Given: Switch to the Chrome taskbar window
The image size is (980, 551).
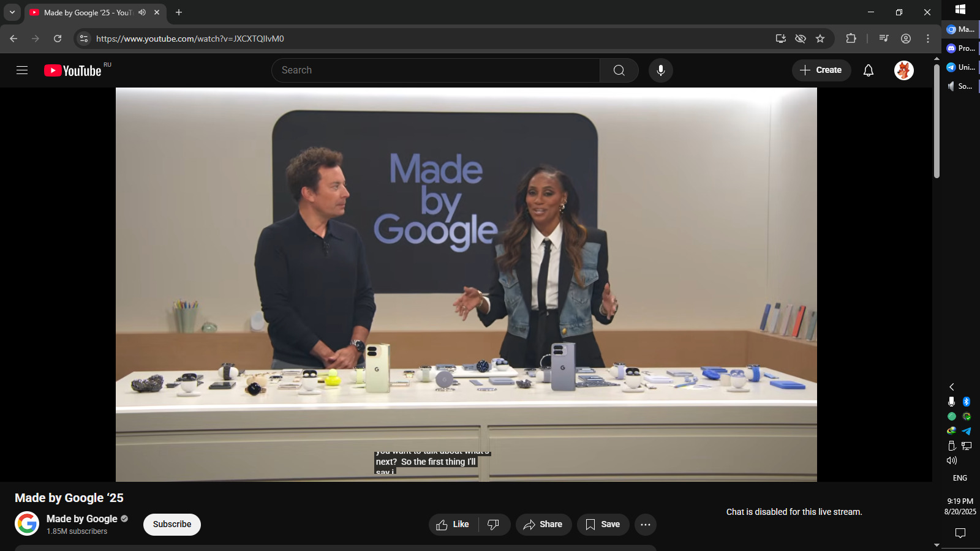Looking at the screenshot, I should click(960, 29).
